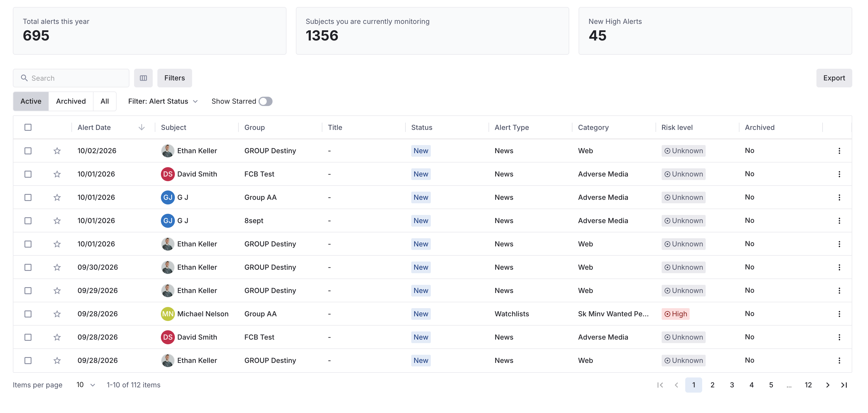
Task: Go to page 2
Action: 712,385
